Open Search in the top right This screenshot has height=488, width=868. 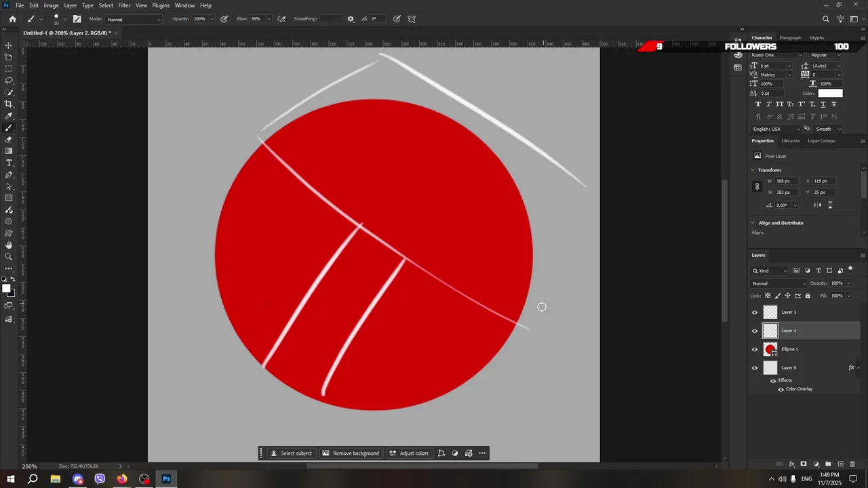pos(825,19)
